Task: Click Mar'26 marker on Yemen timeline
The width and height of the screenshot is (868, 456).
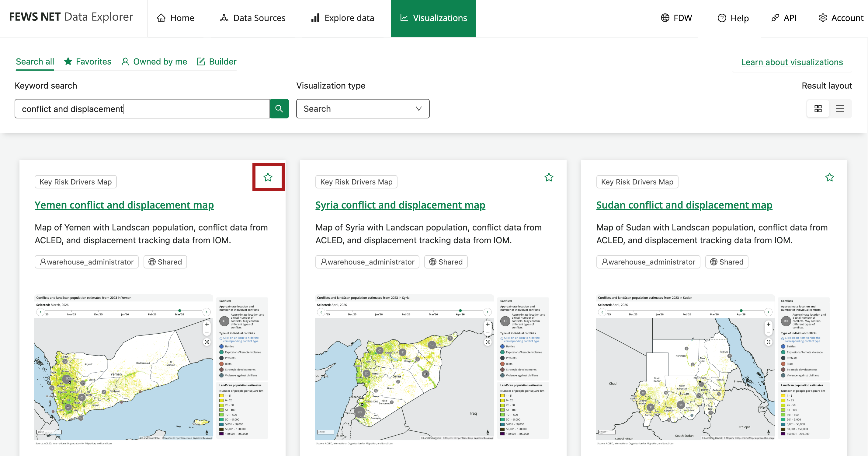Action: [x=180, y=310]
